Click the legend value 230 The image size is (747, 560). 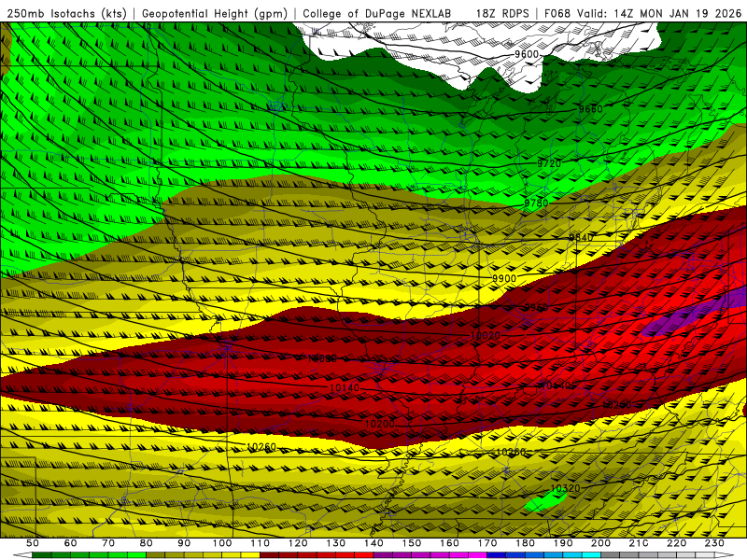click(714, 543)
